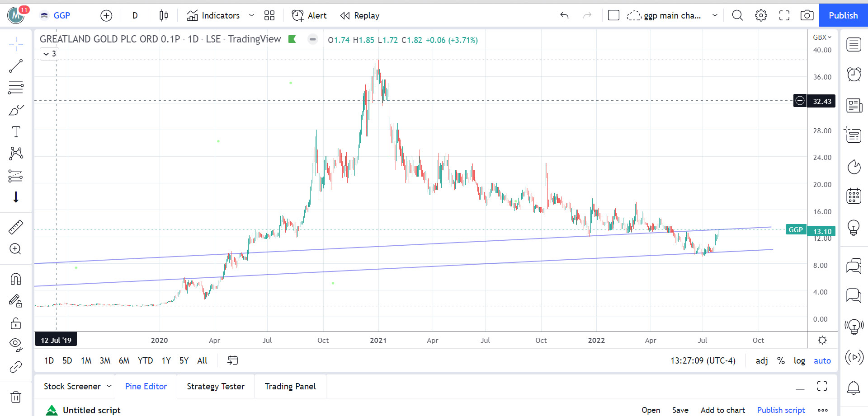
Task: Undo the last chart action
Action: pos(564,15)
